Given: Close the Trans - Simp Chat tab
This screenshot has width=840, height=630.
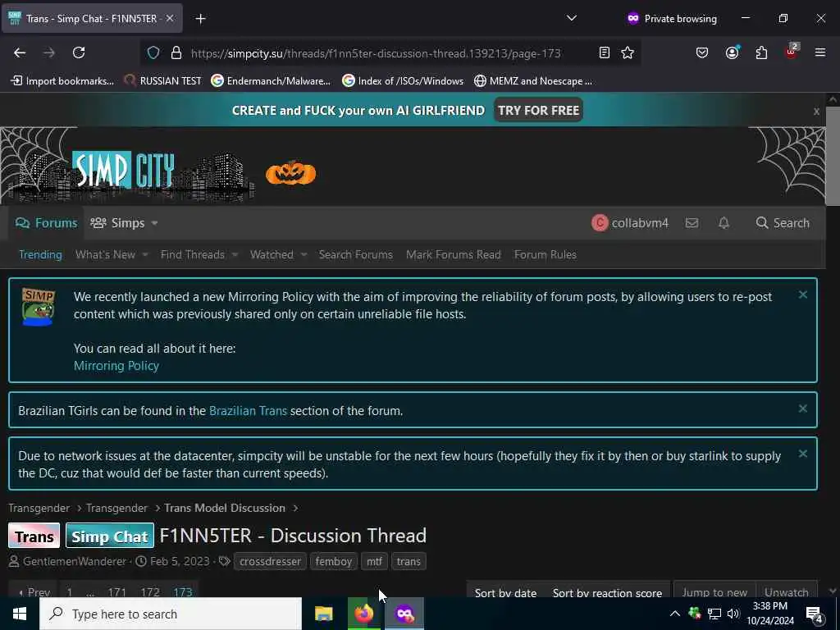Looking at the screenshot, I should (x=170, y=18).
